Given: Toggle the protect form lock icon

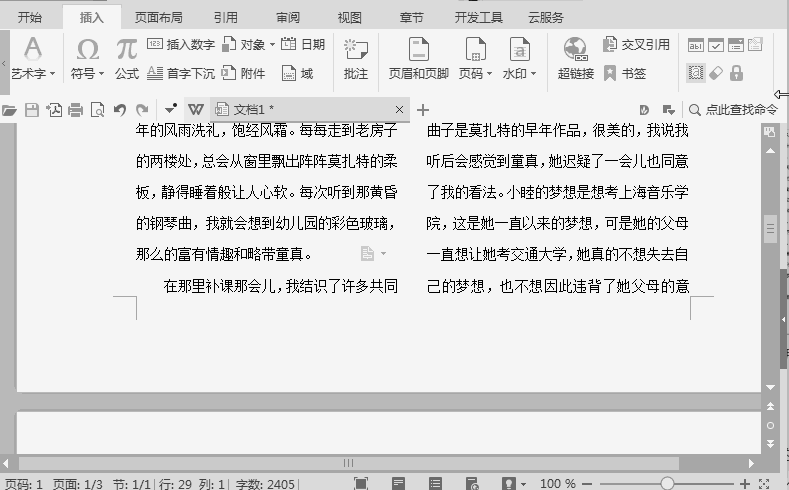Looking at the screenshot, I should [736, 73].
